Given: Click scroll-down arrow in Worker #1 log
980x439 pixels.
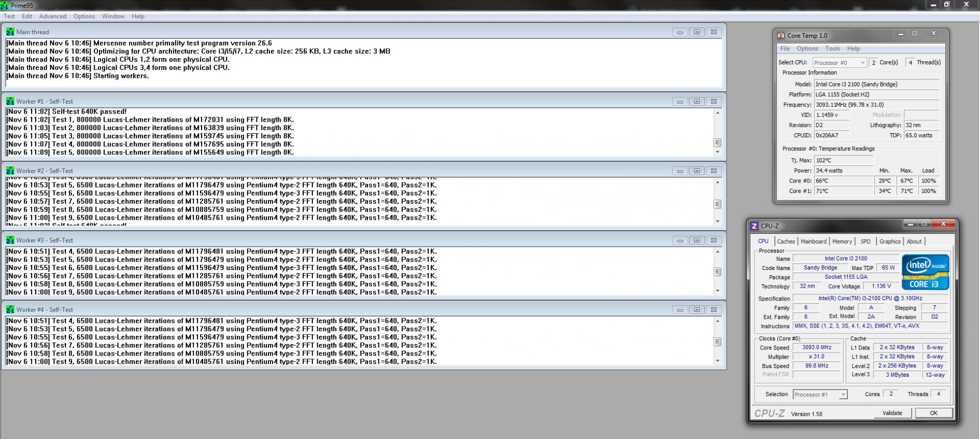Looking at the screenshot, I should [718, 152].
